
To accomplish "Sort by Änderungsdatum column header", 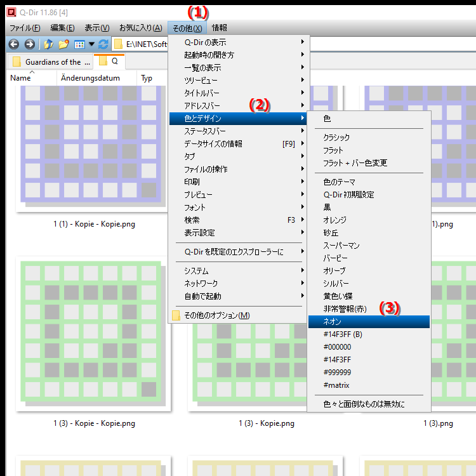I will click(96, 78).
